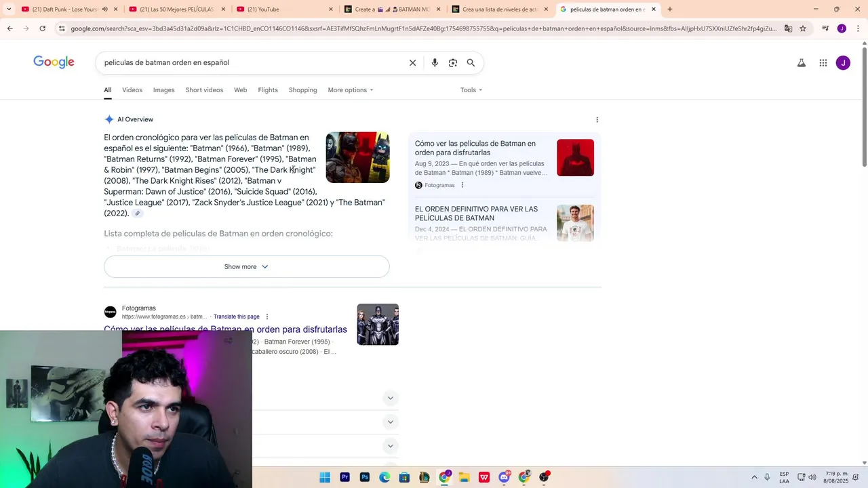Image resolution: width=868 pixels, height=488 pixels.
Task: Click the Chrome address bar URL
Action: 424,28
